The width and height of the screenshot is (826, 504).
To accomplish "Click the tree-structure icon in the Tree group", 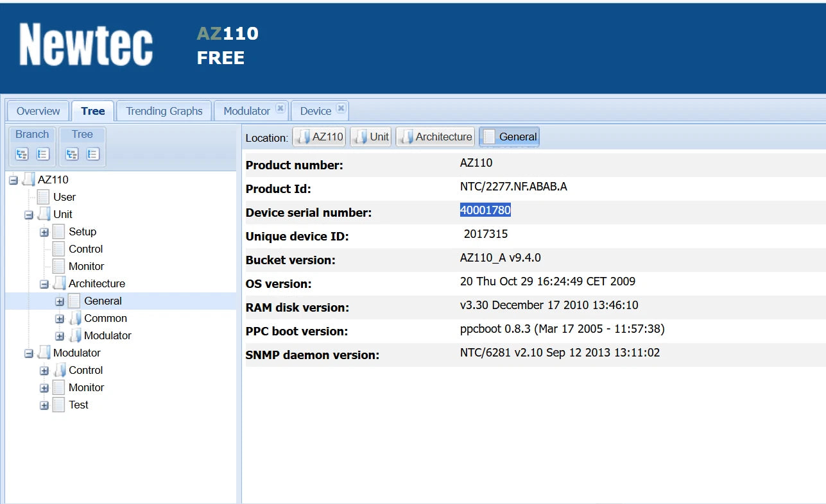I will click(x=73, y=154).
